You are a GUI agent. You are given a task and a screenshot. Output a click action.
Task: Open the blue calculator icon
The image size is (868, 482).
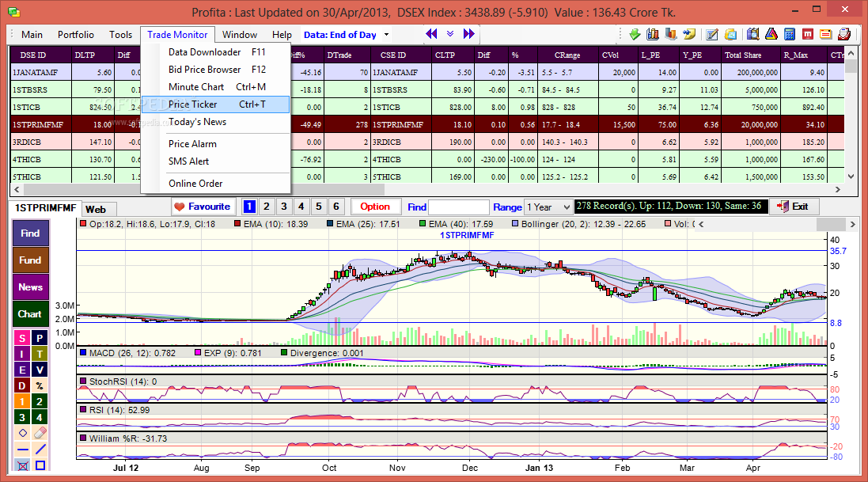coord(790,34)
